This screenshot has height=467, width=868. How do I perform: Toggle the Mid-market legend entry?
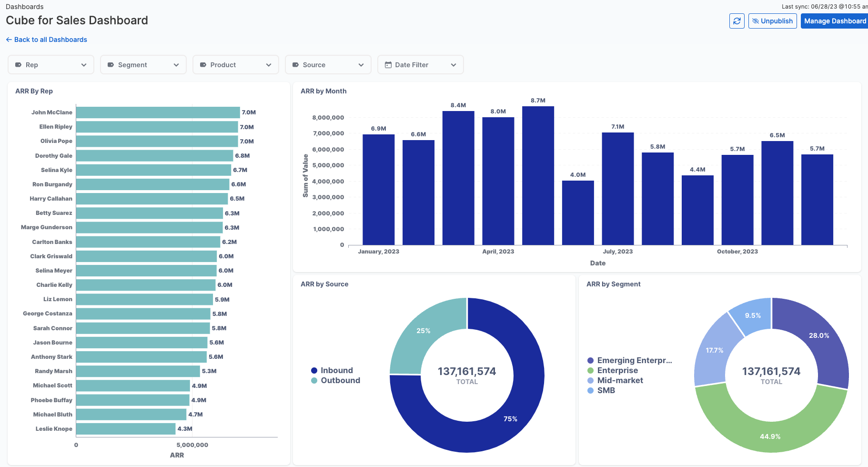pos(615,380)
